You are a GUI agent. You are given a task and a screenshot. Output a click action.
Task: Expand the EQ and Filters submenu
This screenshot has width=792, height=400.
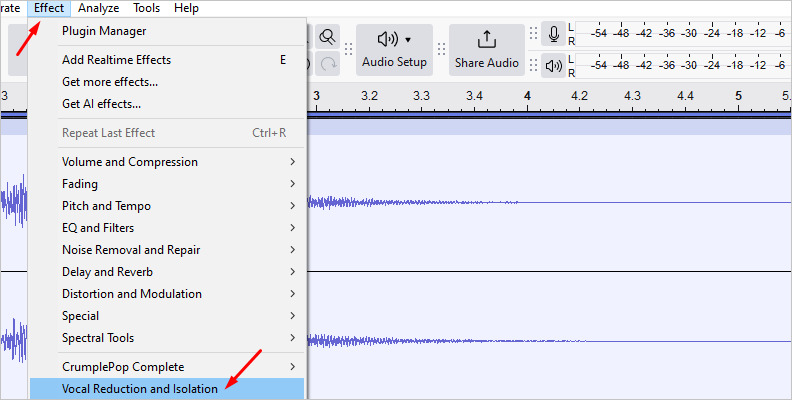[x=167, y=228]
